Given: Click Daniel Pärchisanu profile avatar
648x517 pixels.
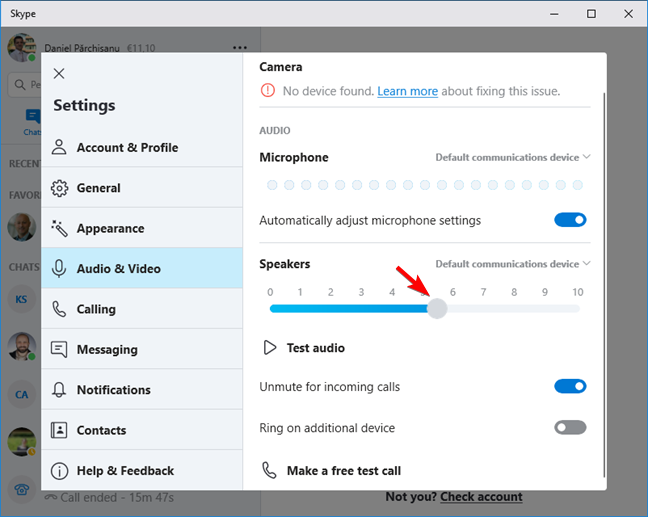Looking at the screenshot, I should click(21, 48).
